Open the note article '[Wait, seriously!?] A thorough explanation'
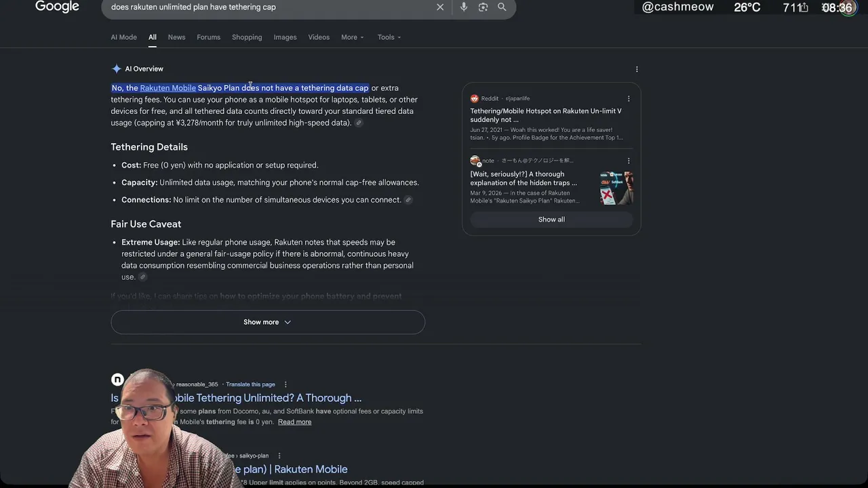The height and width of the screenshot is (488, 868). coord(524,178)
